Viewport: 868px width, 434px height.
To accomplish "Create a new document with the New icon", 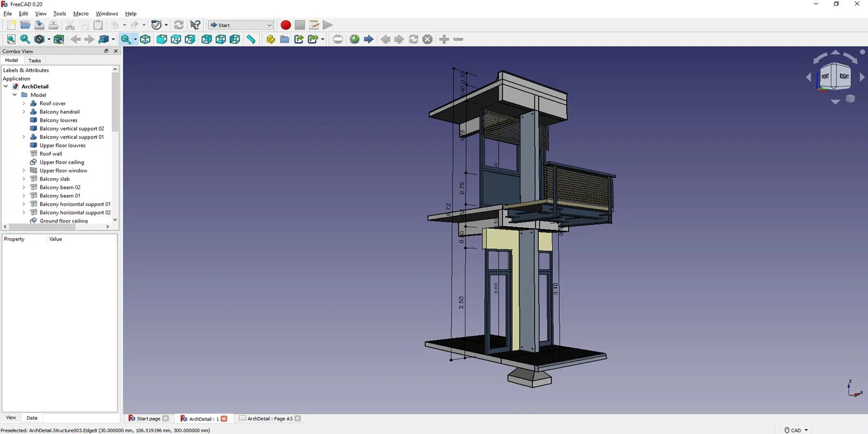I will coord(11,25).
